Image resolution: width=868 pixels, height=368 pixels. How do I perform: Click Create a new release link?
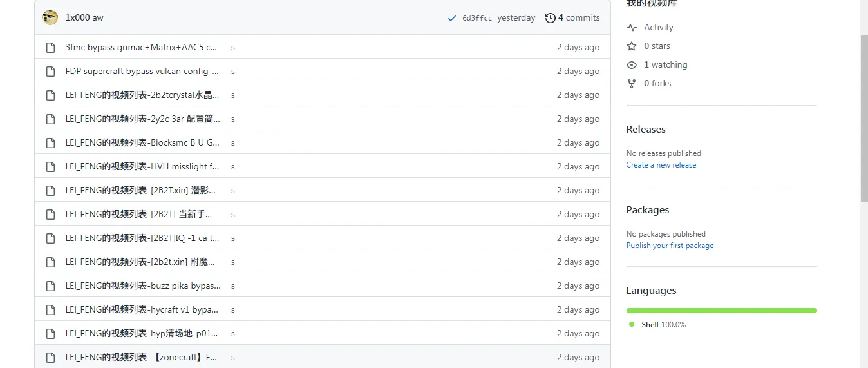pyautogui.click(x=661, y=165)
